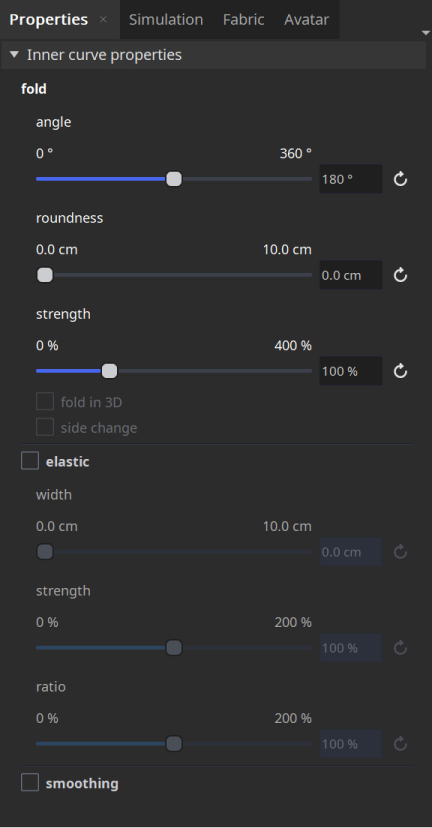The width and height of the screenshot is (432, 828).
Task: Reset the fold strength value
Action: coord(400,371)
